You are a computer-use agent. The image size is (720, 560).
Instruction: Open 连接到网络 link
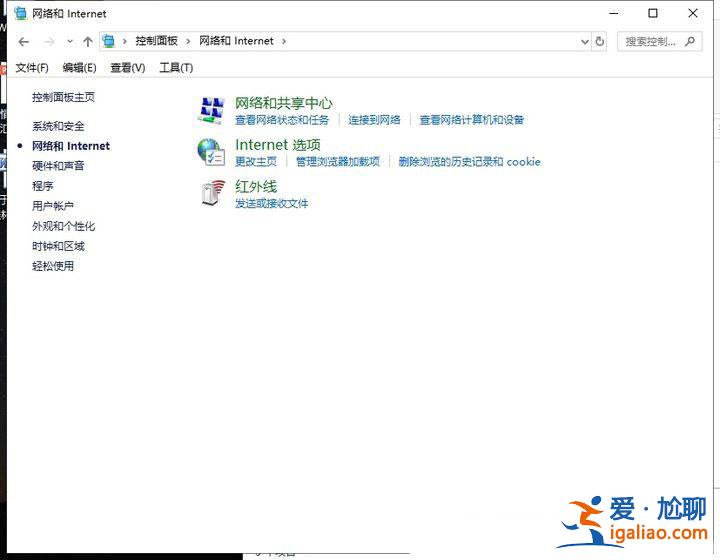[374, 120]
